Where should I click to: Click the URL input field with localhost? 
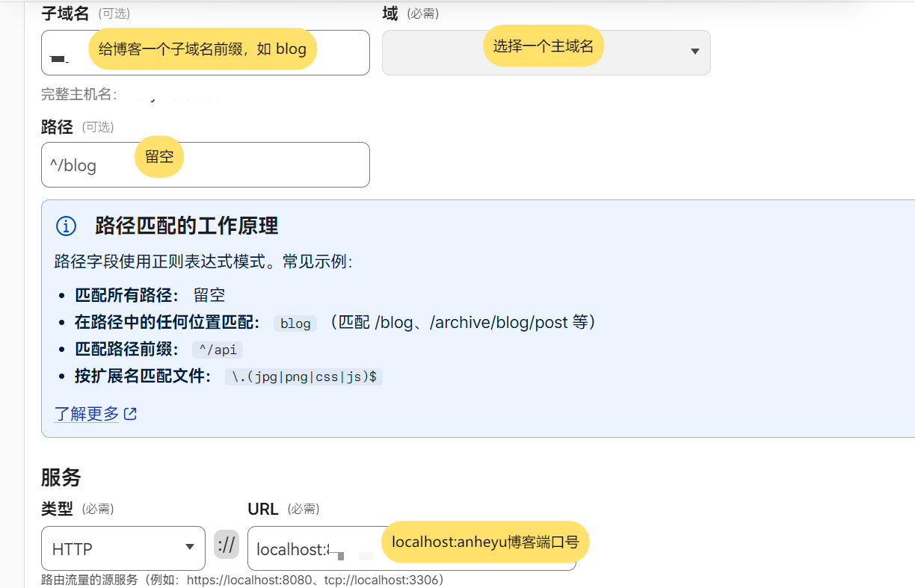[x=412, y=548]
